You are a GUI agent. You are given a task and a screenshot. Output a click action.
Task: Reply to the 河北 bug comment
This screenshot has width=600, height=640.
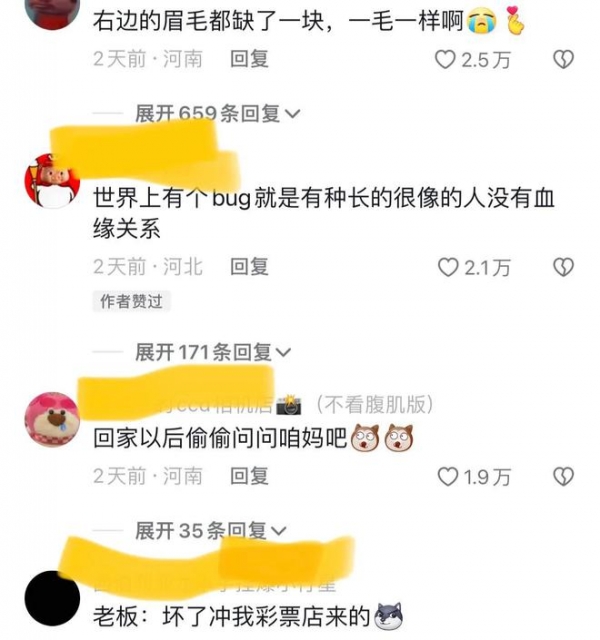click(x=249, y=267)
